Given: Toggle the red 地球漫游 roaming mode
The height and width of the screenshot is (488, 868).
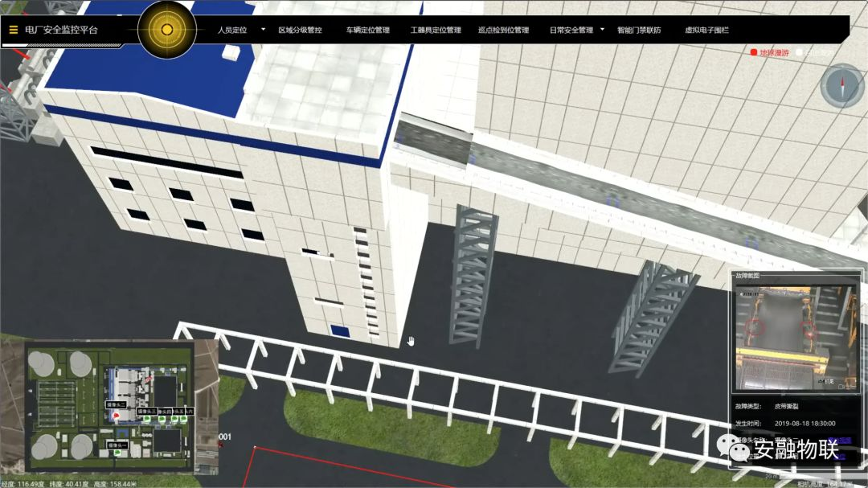Looking at the screenshot, I should [769, 52].
